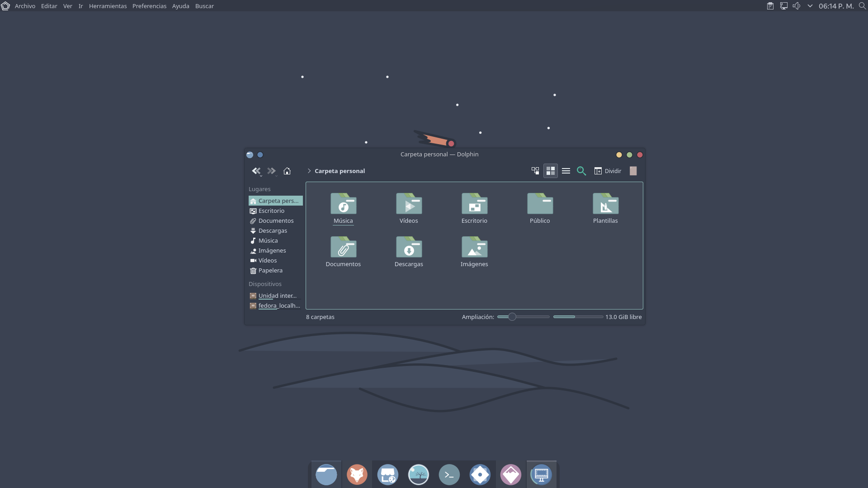868x488 pixels.
Task: Go forward with the double-chevron Forward button
Action: coord(271,171)
